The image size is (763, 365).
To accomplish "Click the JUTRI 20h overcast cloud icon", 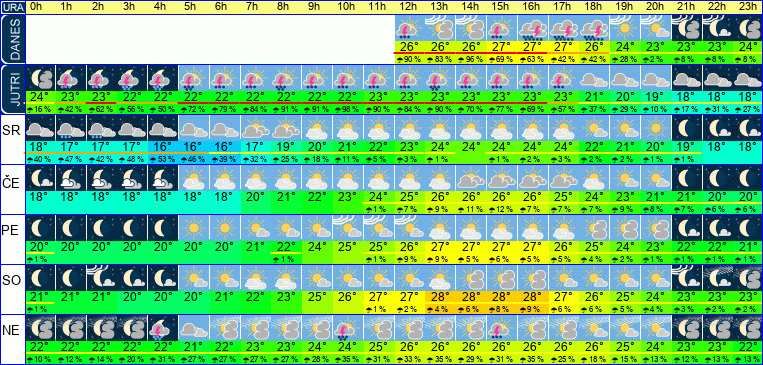I will (655, 78).
